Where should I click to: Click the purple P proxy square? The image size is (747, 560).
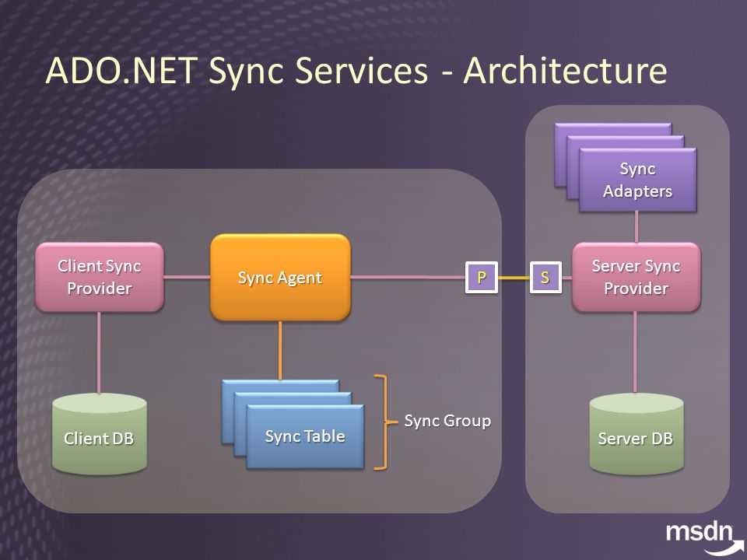482,277
